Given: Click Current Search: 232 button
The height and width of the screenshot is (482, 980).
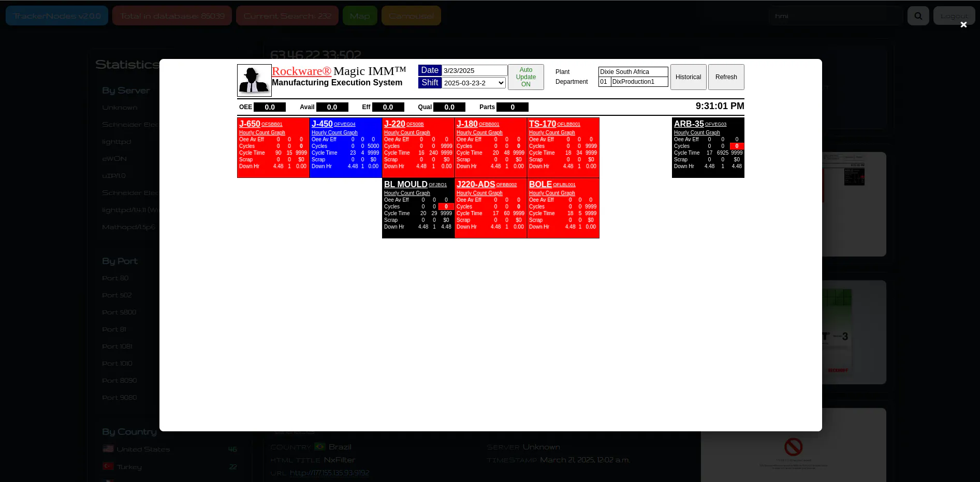Looking at the screenshot, I should tap(287, 16).
